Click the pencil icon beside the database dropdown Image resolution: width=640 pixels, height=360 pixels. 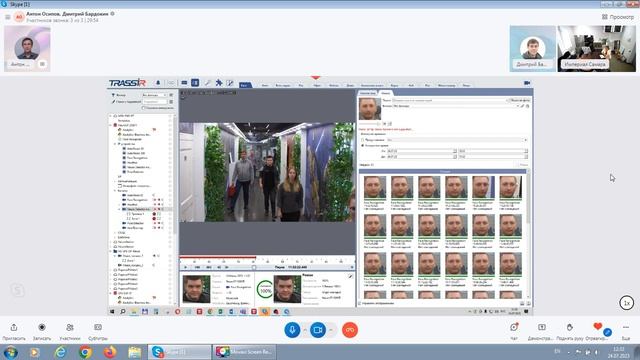[x=523, y=106]
